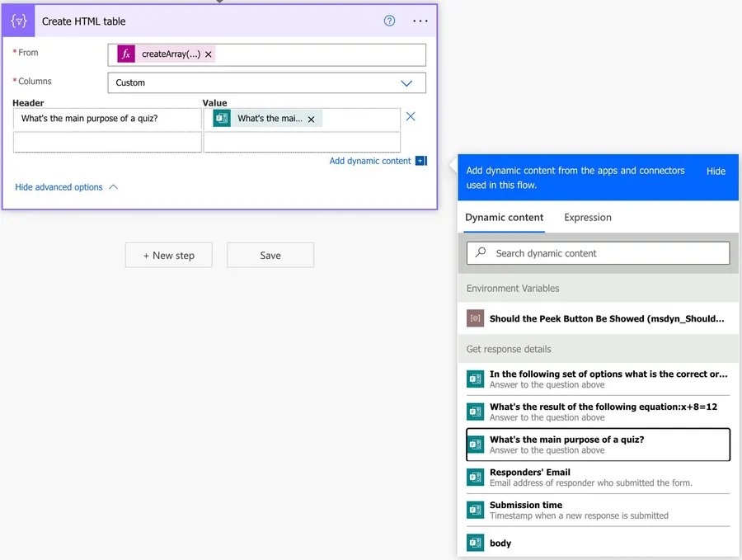Hide the dynamic content panel
This screenshot has height=560, width=742.
coord(716,171)
